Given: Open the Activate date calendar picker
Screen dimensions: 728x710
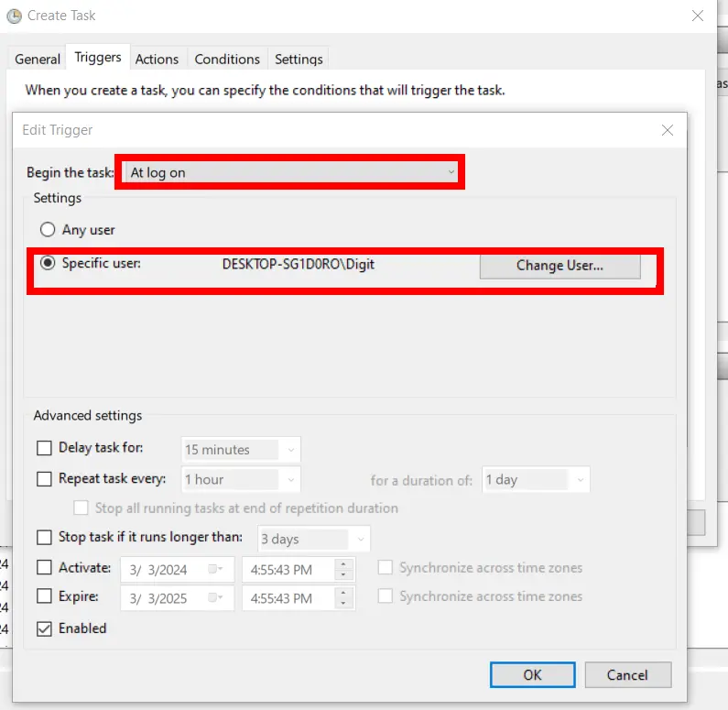Looking at the screenshot, I should 215,569.
